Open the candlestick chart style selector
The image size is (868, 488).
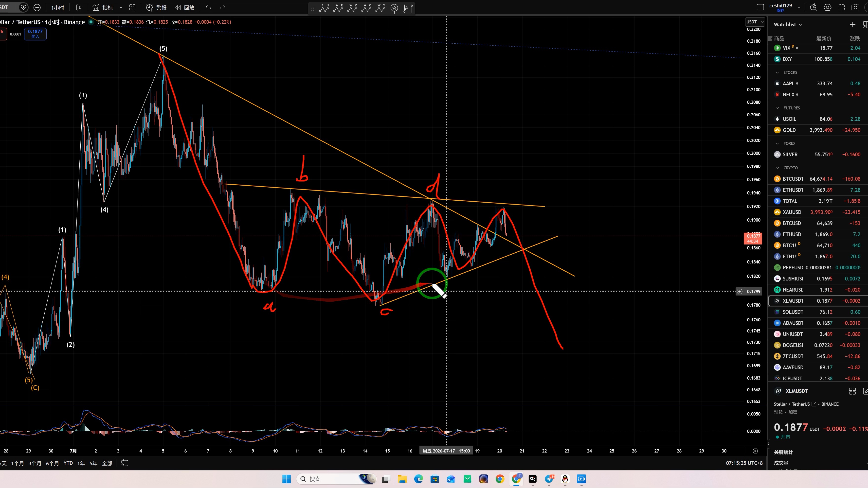(78, 7)
